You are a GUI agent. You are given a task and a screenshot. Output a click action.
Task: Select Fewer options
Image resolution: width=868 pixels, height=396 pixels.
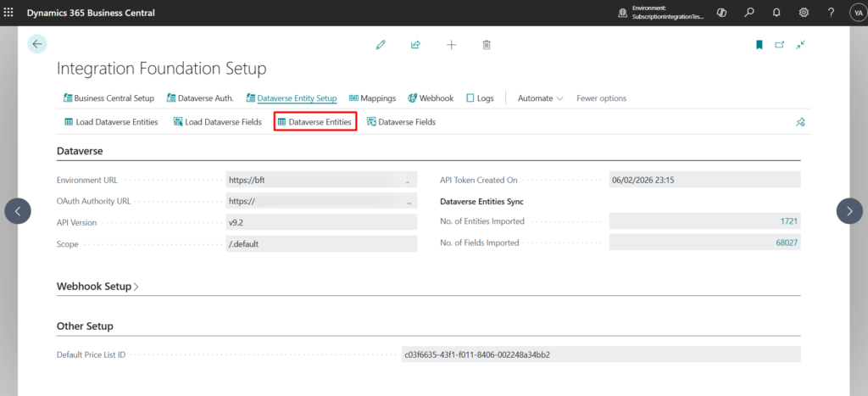601,98
